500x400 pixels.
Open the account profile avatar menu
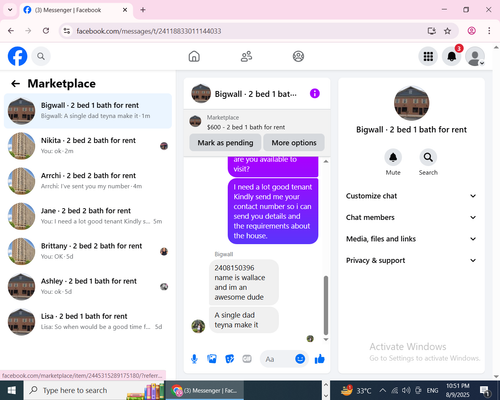[x=475, y=56]
